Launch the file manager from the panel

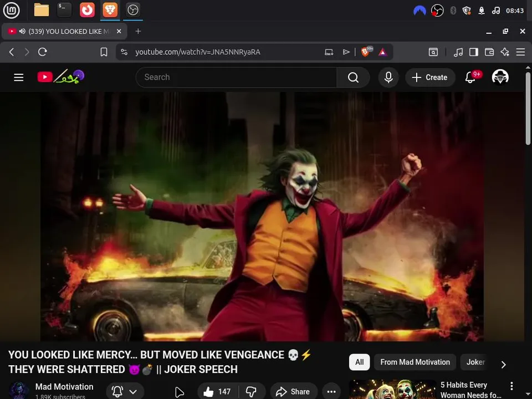click(x=42, y=10)
